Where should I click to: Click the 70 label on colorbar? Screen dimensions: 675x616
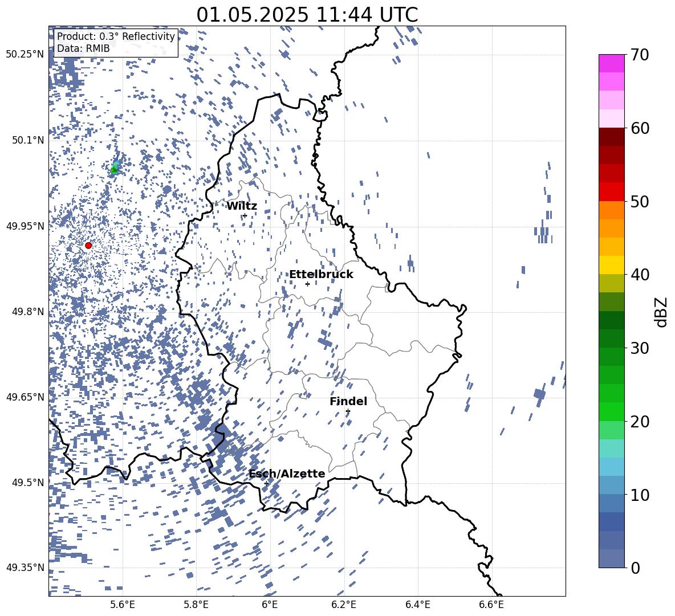[639, 55]
